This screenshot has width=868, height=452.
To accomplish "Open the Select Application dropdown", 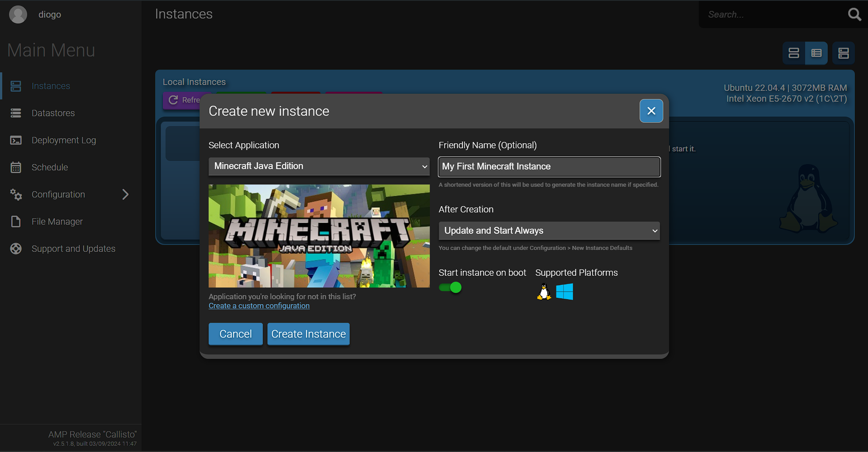I will click(319, 166).
